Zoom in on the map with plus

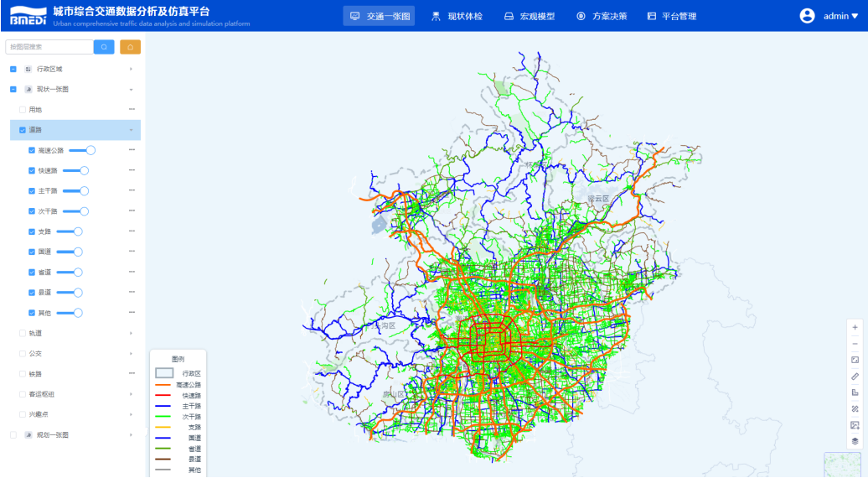855,327
